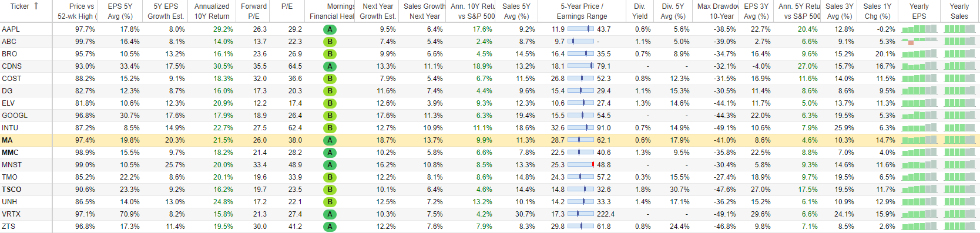Click VRTX's A financial health badge

click(x=330, y=214)
